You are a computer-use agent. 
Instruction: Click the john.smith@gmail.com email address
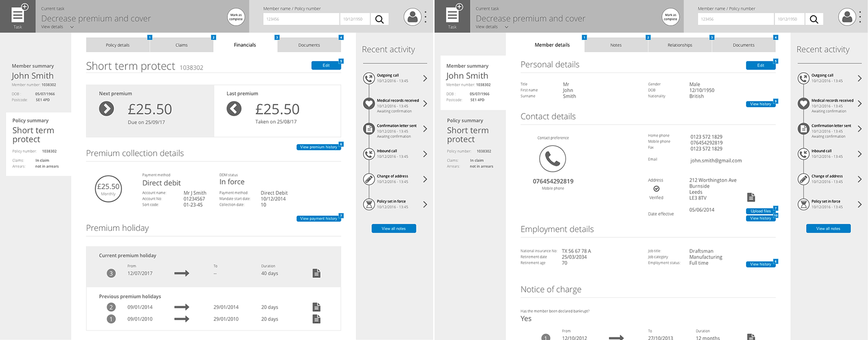click(x=716, y=161)
